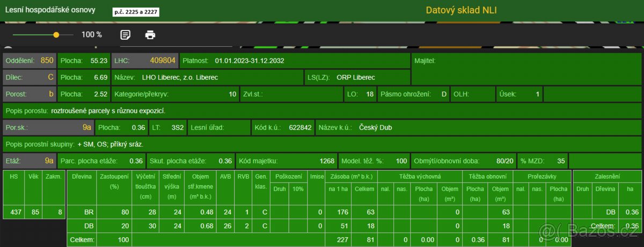
Task: Open the Datový sklad NLI title link
Action: pos(465,10)
